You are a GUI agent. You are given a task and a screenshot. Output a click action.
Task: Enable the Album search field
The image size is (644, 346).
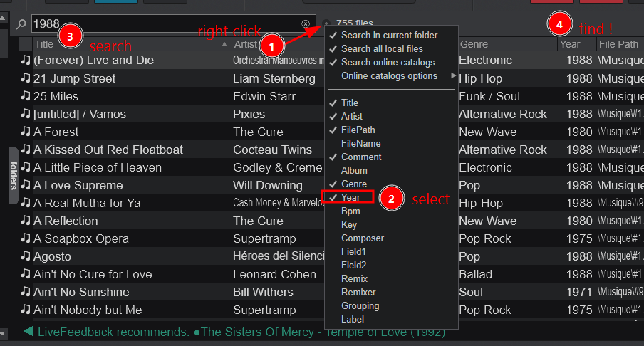click(354, 171)
